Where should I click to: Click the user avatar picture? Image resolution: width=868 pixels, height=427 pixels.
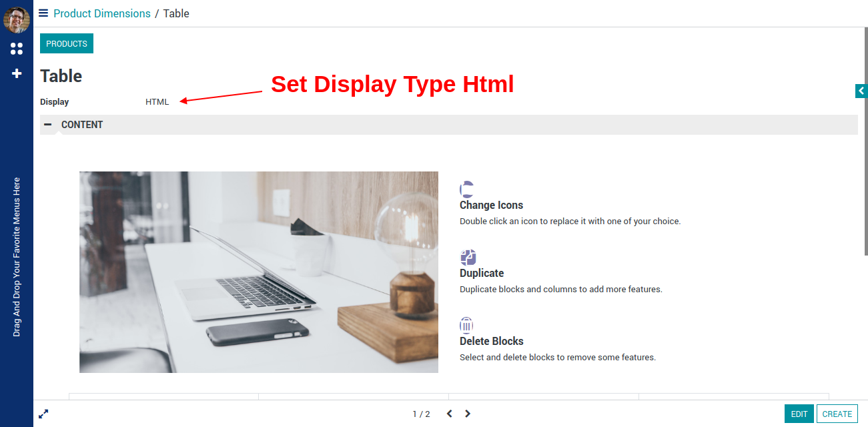point(17,19)
